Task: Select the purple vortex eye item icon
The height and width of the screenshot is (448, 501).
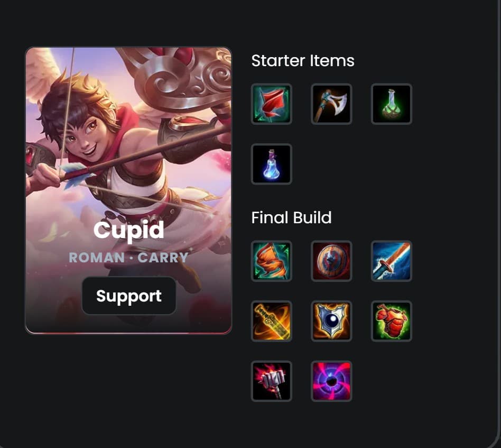Action: 331,381
